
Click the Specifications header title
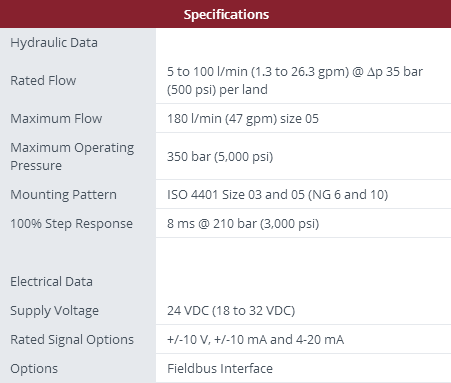click(x=226, y=15)
